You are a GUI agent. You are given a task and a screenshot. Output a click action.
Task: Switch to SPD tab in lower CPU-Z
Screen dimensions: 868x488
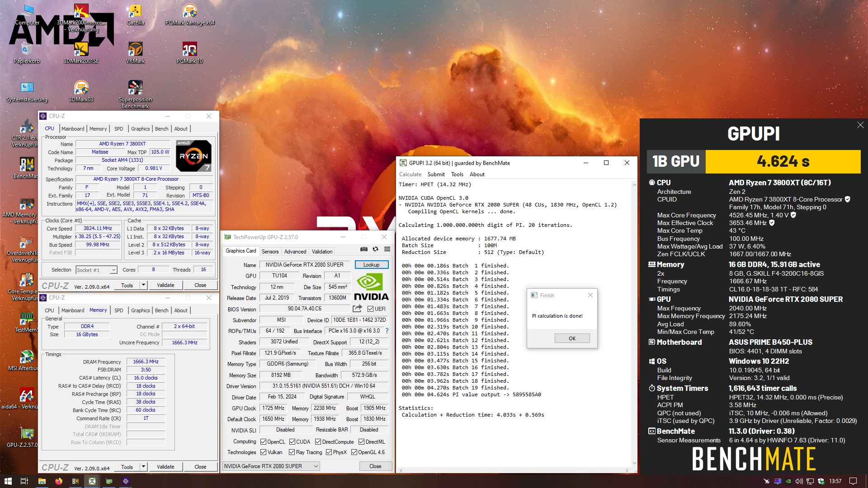pyautogui.click(x=118, y=310)
